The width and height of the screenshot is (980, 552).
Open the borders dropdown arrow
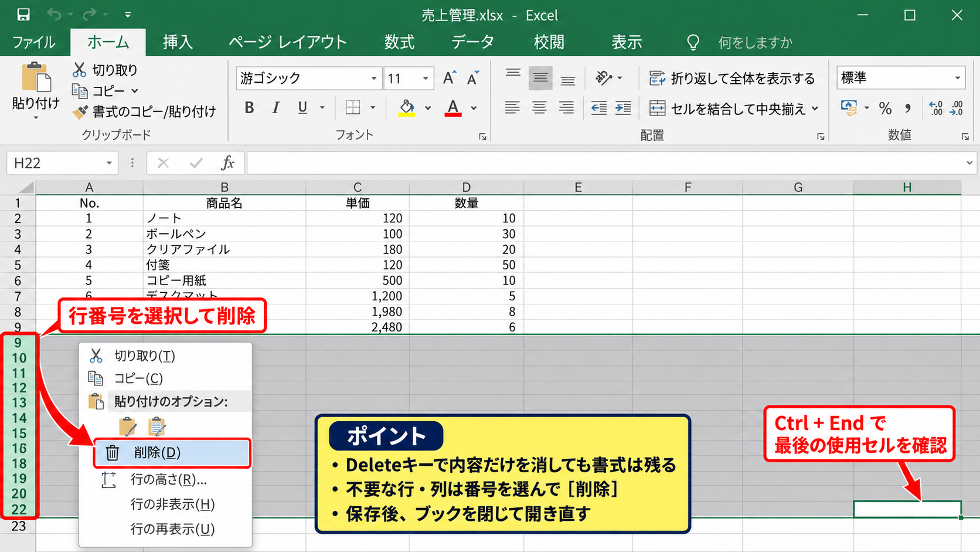click(373, 107)
